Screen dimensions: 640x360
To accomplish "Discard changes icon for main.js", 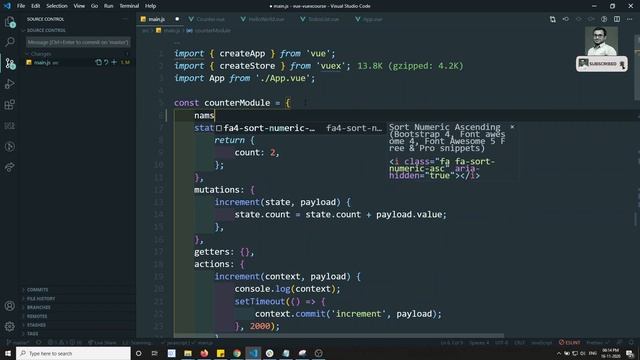I will point(106,62).
